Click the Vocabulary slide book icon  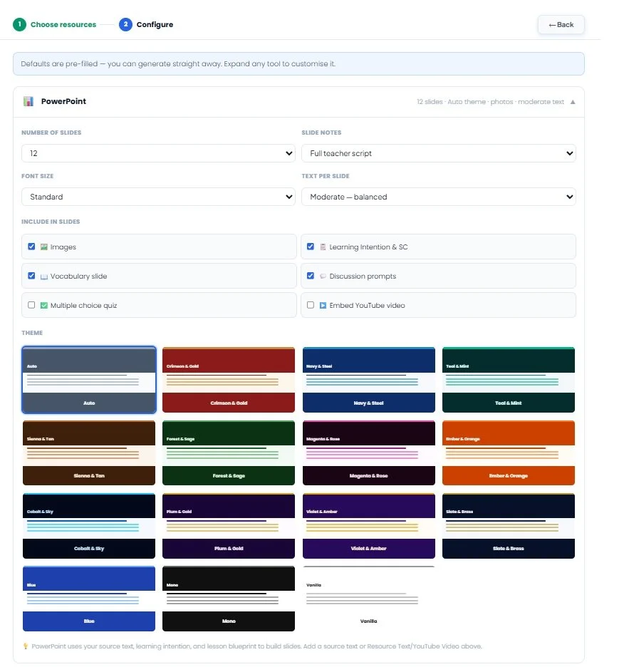coord(43,276)
